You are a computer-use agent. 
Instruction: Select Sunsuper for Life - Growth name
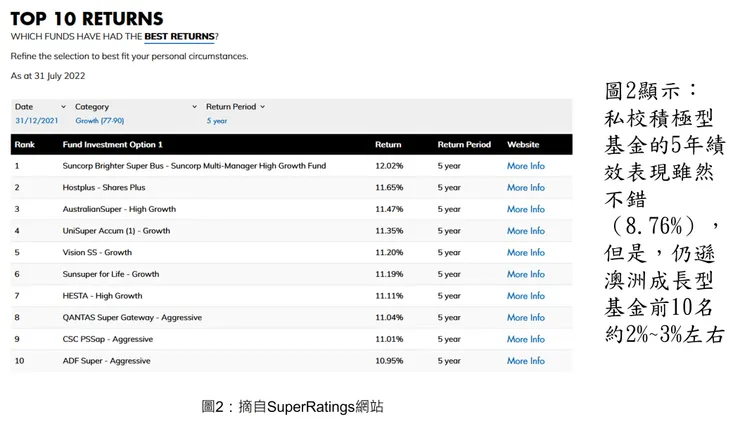111,274
